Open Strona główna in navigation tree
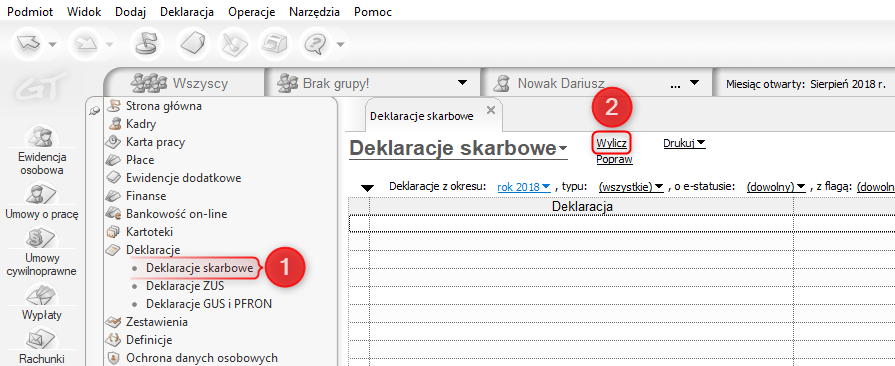Viewport: 895px width, 366px height. [164, 106]
